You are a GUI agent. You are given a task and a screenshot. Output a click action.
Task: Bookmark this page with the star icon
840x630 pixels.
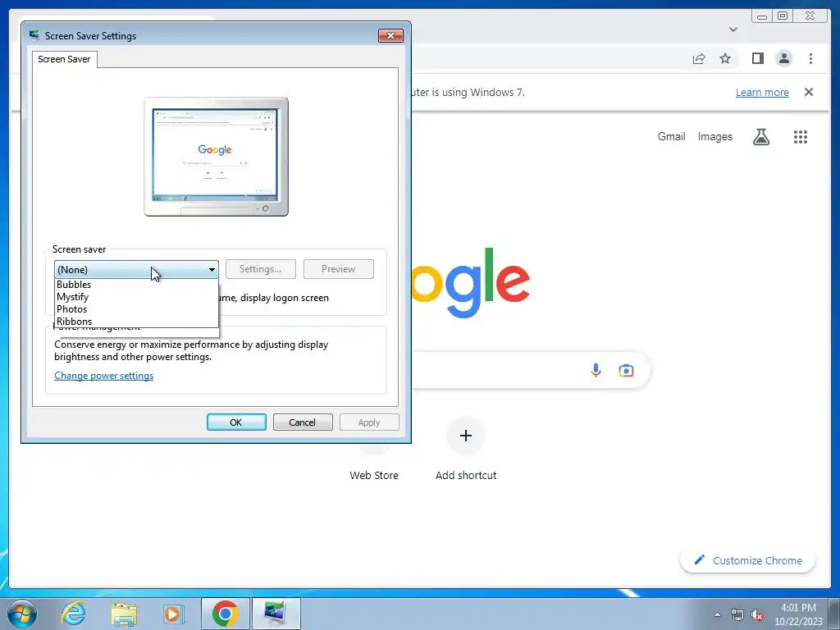pos(725,58)
